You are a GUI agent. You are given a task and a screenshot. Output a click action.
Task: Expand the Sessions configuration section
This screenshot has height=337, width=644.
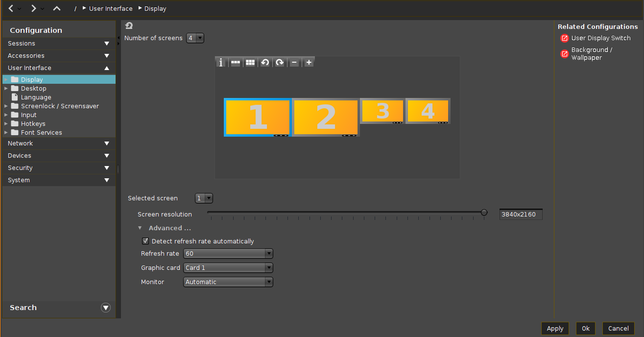(59, 44)
